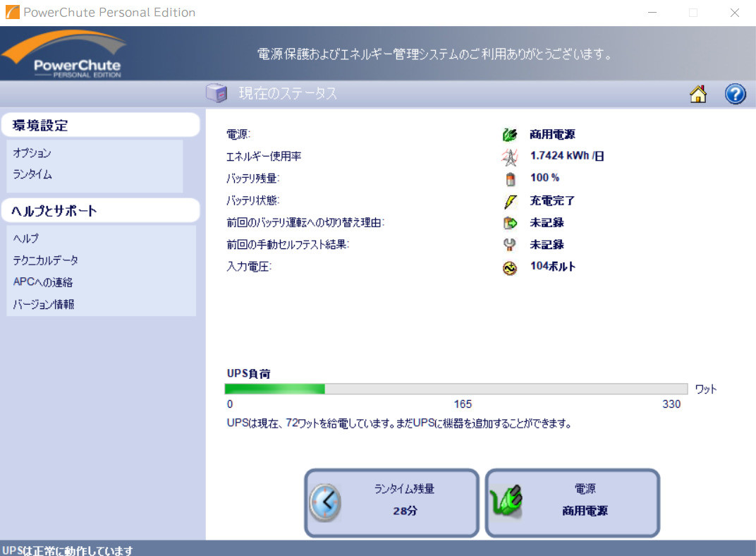This screenshot has height=556, width=756.
Task: Click the lightning bolt icon beside 充電完了
Action: click(510, 201)
